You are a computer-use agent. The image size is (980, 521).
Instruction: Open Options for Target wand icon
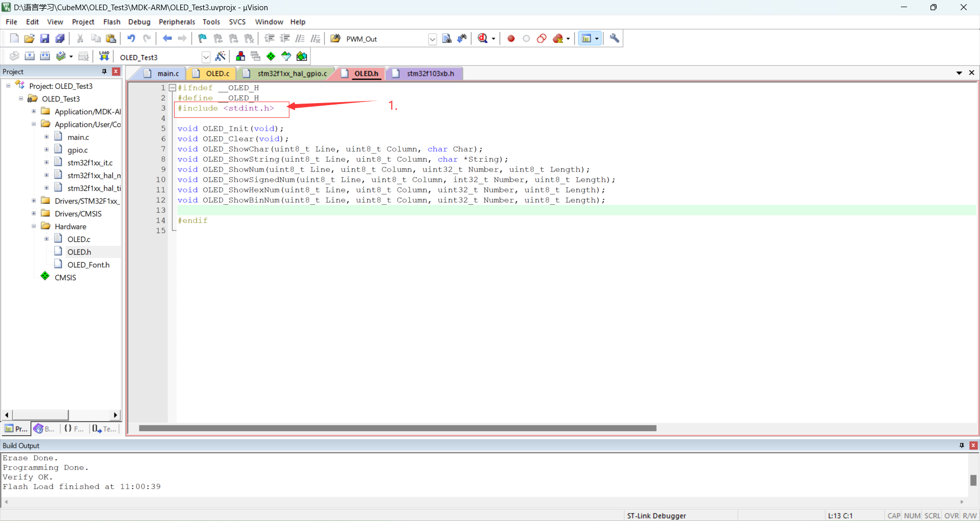(220, 56)
